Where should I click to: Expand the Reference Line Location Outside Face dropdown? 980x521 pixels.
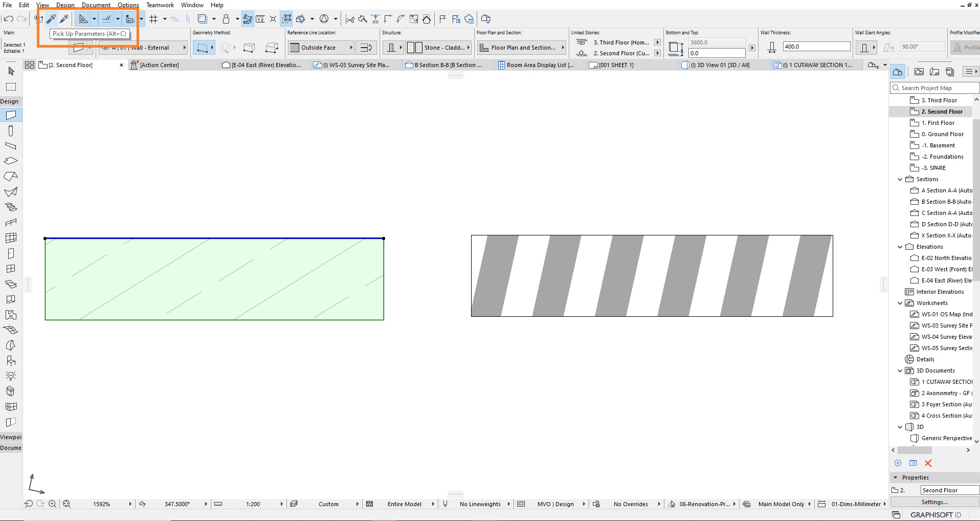pos(351,47)
